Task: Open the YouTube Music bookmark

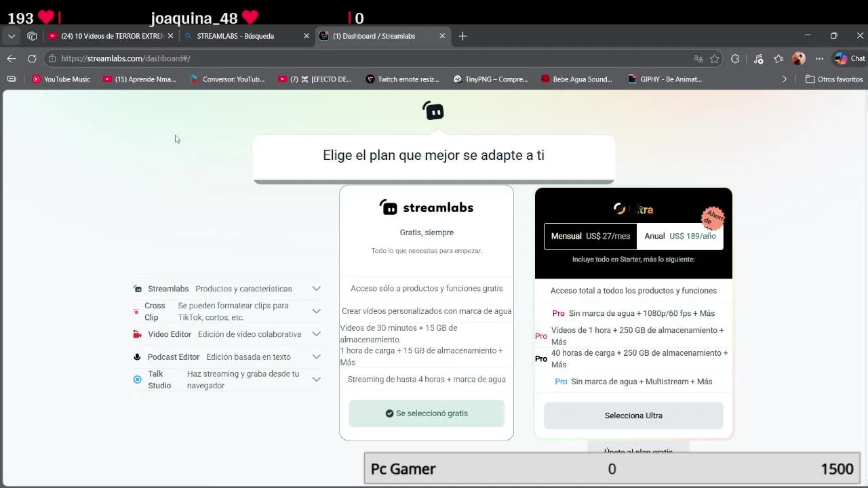Action: (x=61, y=79)
